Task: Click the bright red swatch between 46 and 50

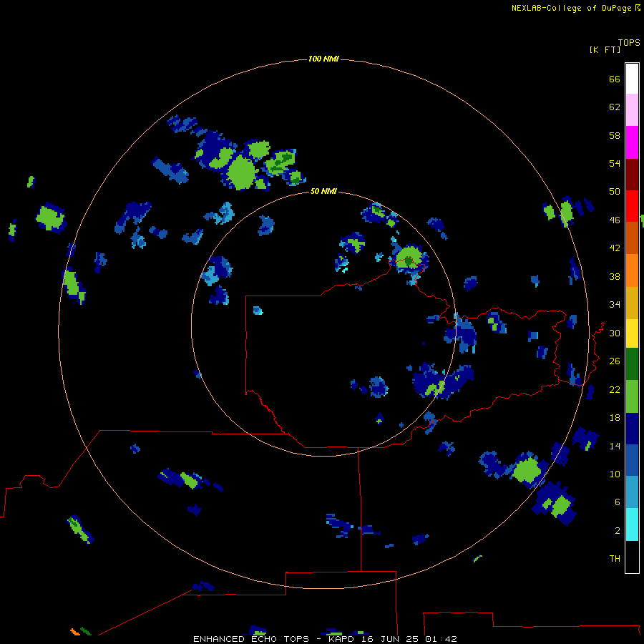Action: click(632, 206)
